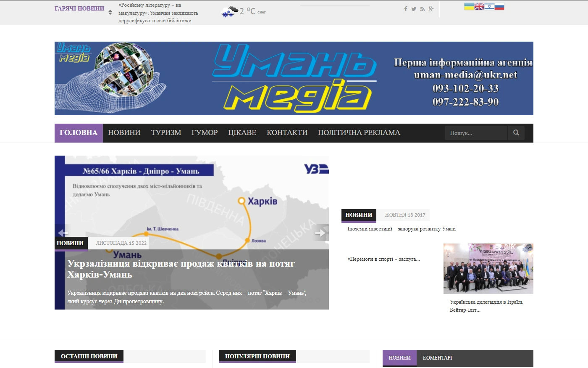This screenshot has height=368, width=588.
Task: Switch language via British flag
Action: click(x=479, y=6)
